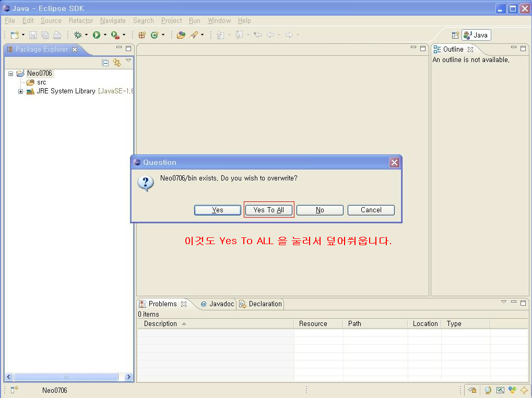Viewport: 532px width, 398px height.
Task: Toggle Link with Editor in Package Explorer
Action: (x=117, y=63)
